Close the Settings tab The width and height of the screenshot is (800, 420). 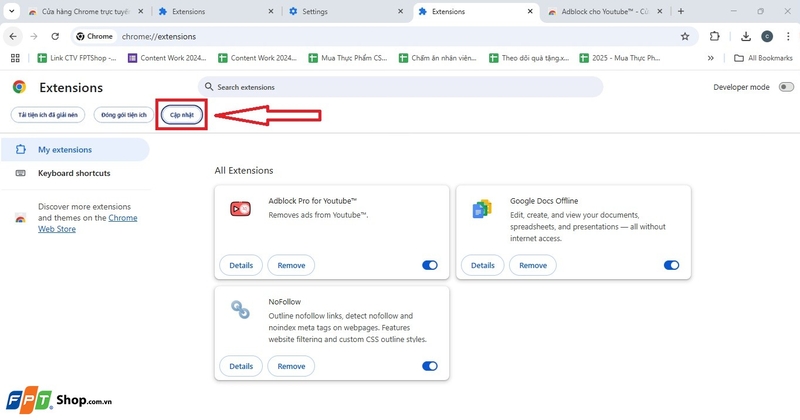pyautogui.click(x=401, y=11)
